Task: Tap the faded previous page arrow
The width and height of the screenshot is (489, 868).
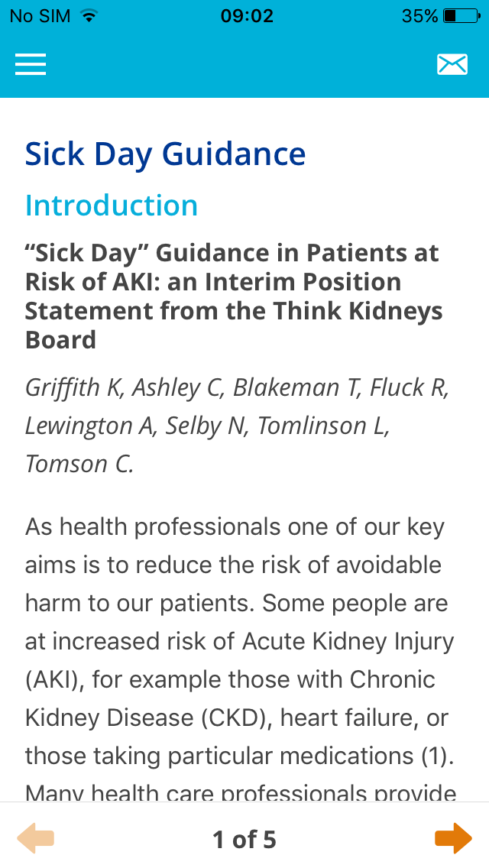Action: pos(35,838)
